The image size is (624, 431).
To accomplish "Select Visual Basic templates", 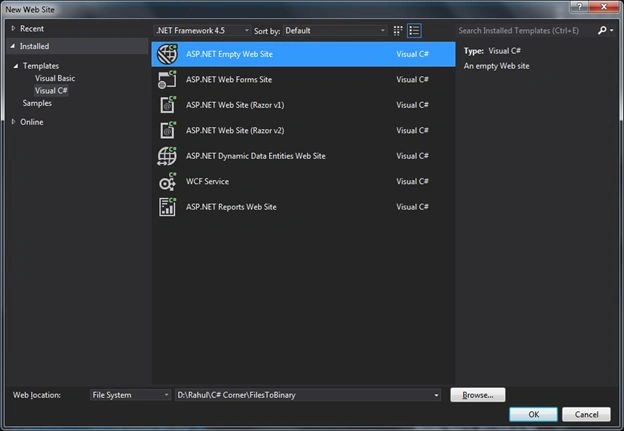I will (x=55, y=78).
